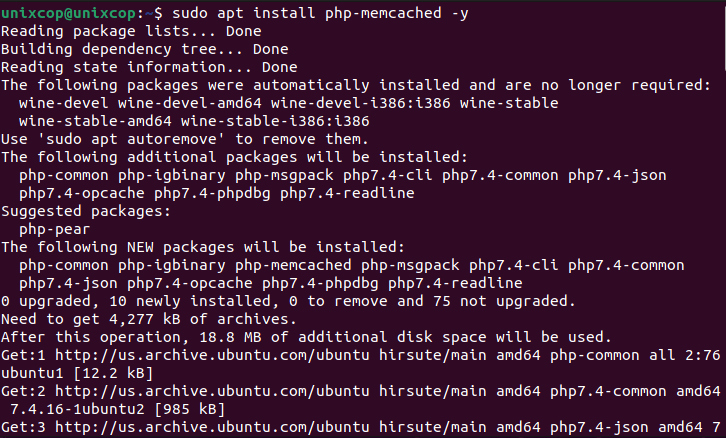
Task: Click '10 newly installed' in the summary line
Action: (190, 301)
